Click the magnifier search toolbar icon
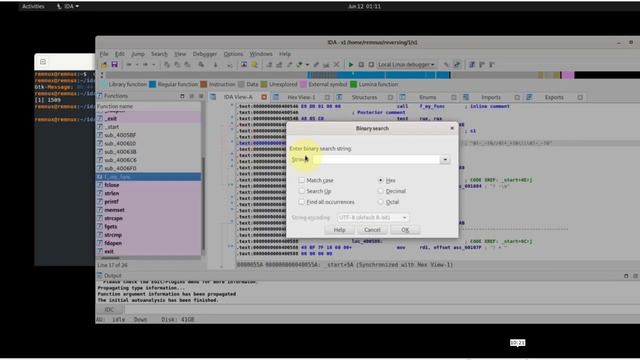 click(201, 64)
